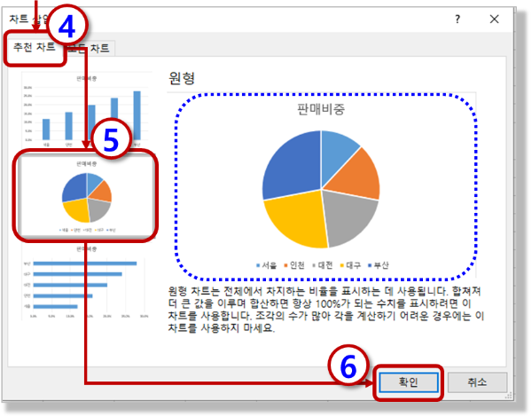Click the 원형 chart type heading
532x417 pixels.
[182, 78]
